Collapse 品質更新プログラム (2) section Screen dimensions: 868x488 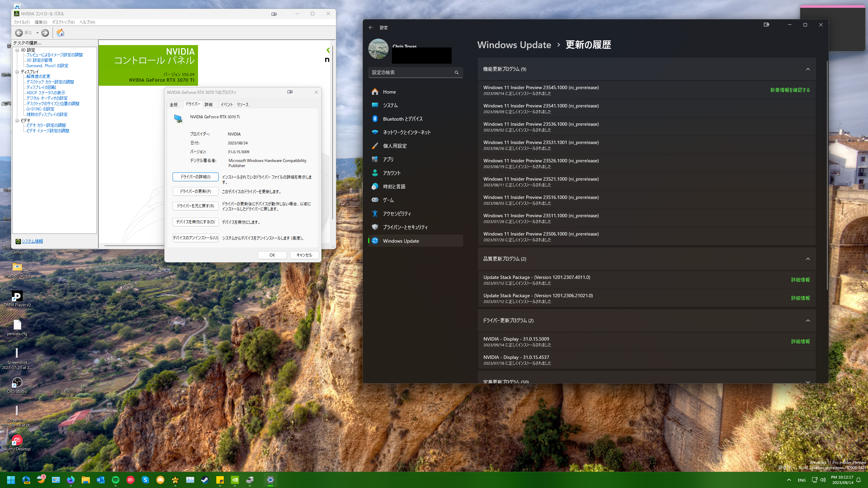pos(647,259)
